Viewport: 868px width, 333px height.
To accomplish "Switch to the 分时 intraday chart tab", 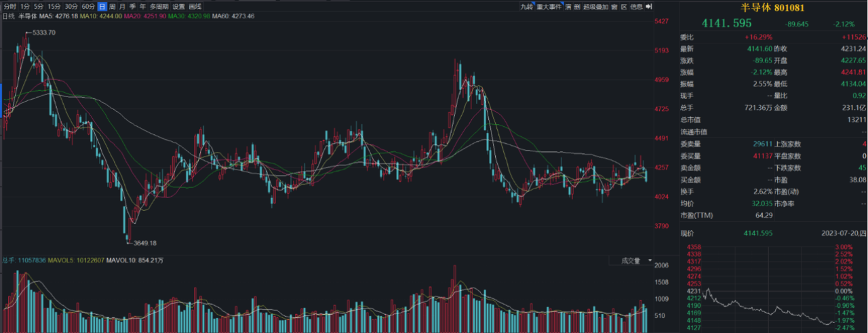I will 10,7.
